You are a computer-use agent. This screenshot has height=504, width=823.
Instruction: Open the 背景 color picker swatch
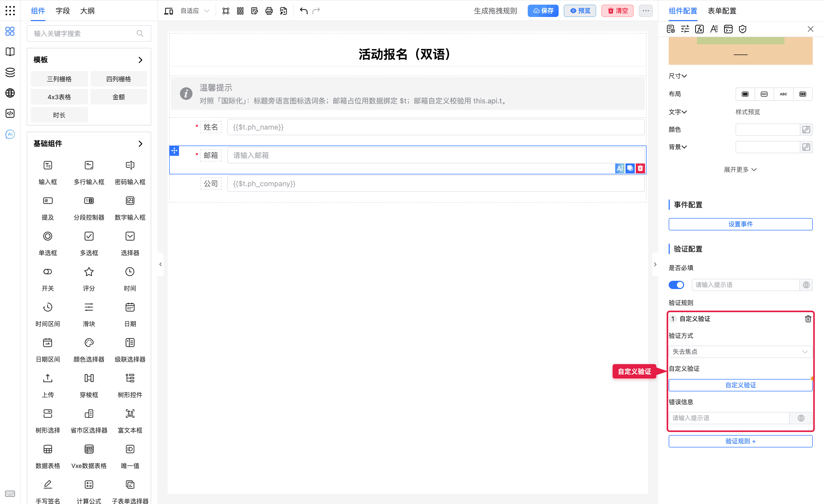click(806, 147)
